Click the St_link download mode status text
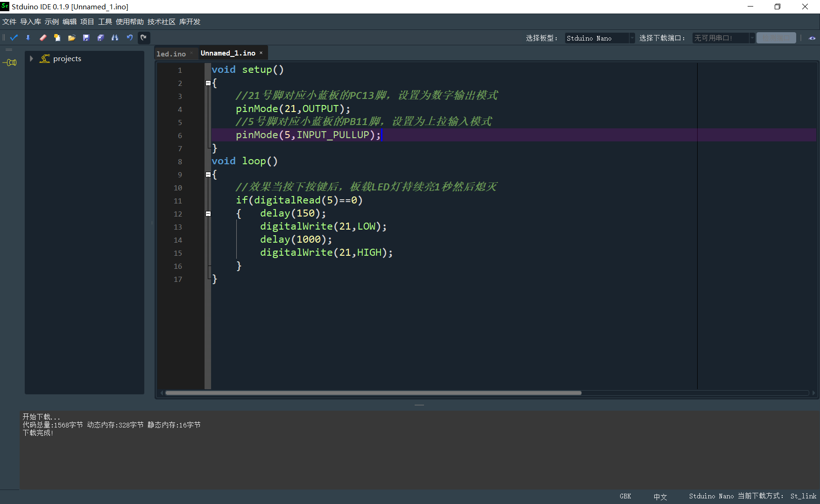Image resolution: width=820 pixels, height=504 pixels. pyautogui.click(x=803, y=496)
